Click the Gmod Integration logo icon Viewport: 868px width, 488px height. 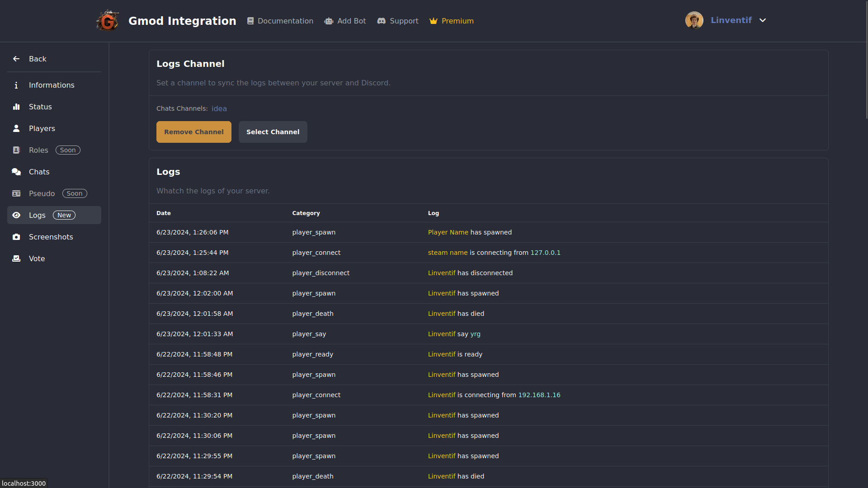(x=108, y=21)
